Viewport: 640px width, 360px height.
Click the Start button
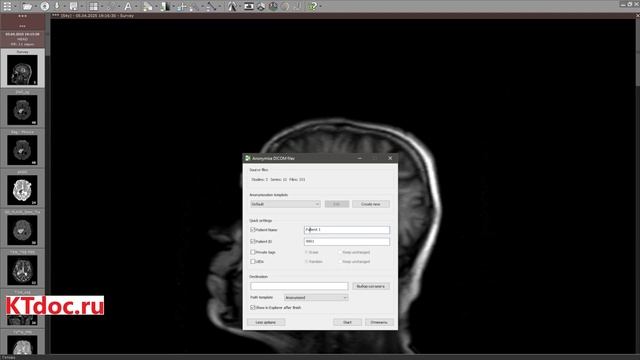point(347,322)
